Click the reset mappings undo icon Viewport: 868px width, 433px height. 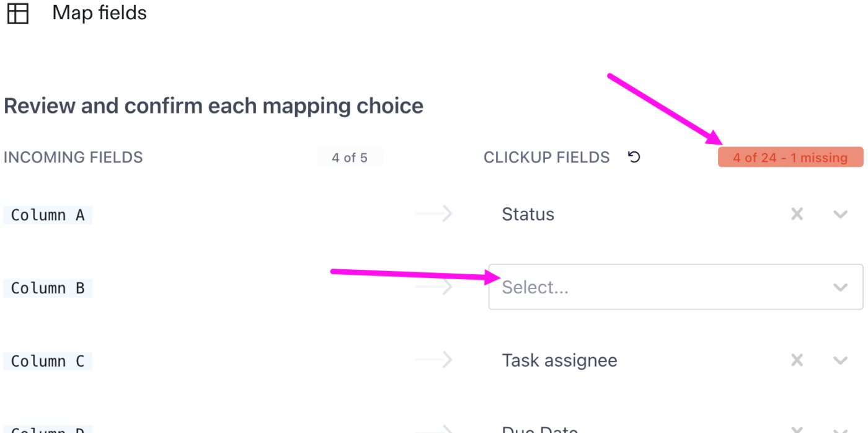(x=634, y=157)
